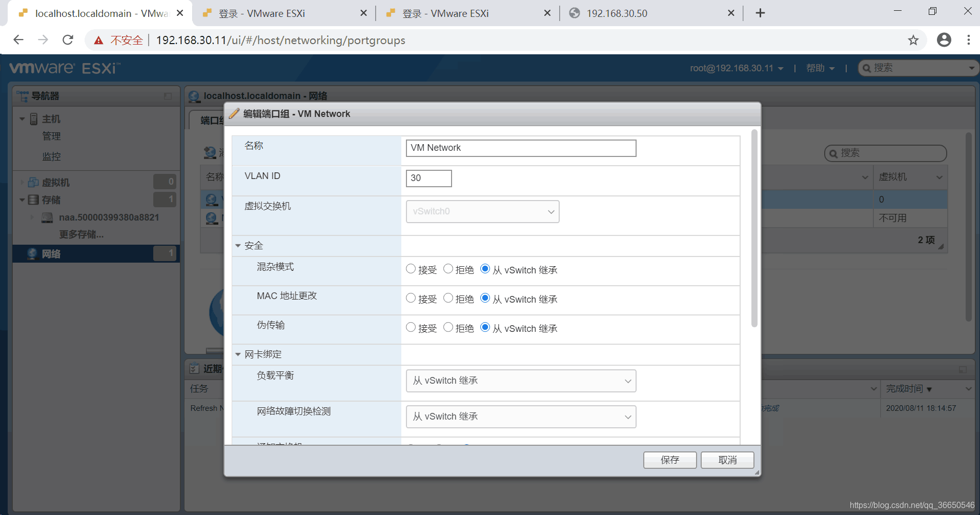Image resolution: width=980 pixels, height=515 pixels.
Task: Bookmark this page with the star icon
Action: pyautogui.click(x=913, y=40)
